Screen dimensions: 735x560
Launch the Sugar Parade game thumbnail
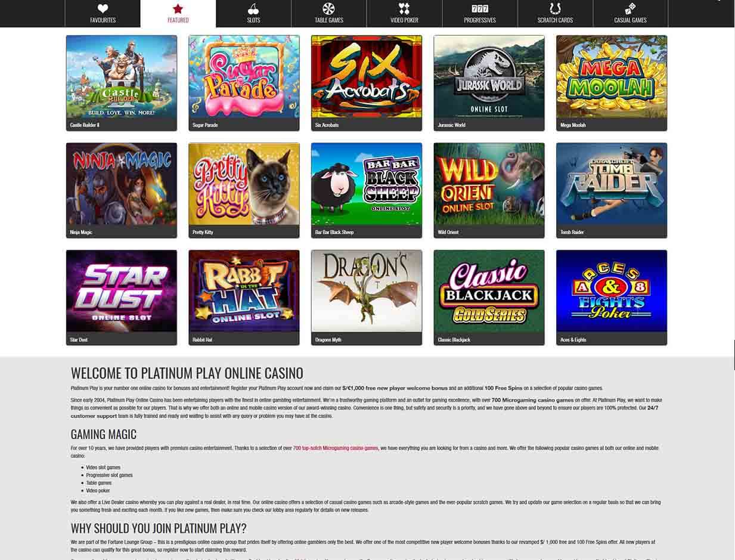(244, 77)
